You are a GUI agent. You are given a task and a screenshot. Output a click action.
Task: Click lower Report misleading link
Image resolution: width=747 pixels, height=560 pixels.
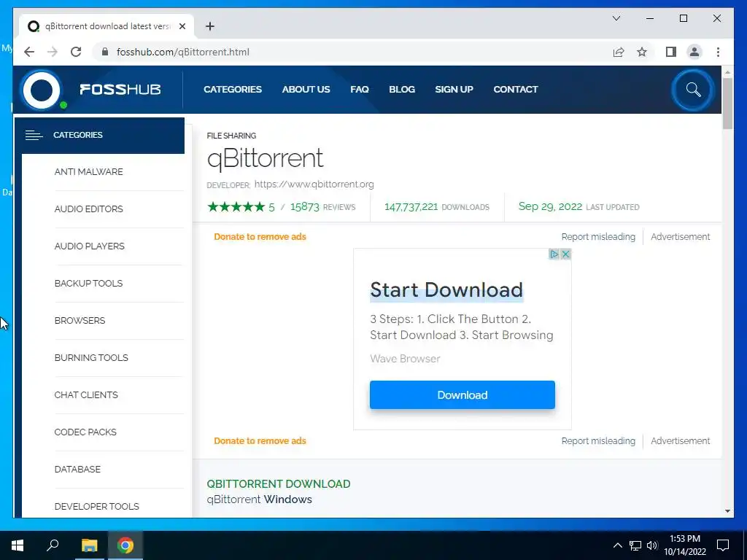click(598, 441)
